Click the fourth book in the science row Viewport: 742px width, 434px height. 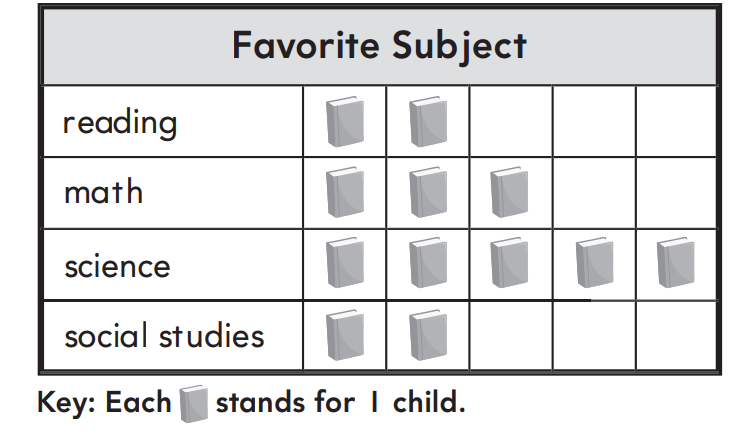pyautogui.click(x=594, y=263)
